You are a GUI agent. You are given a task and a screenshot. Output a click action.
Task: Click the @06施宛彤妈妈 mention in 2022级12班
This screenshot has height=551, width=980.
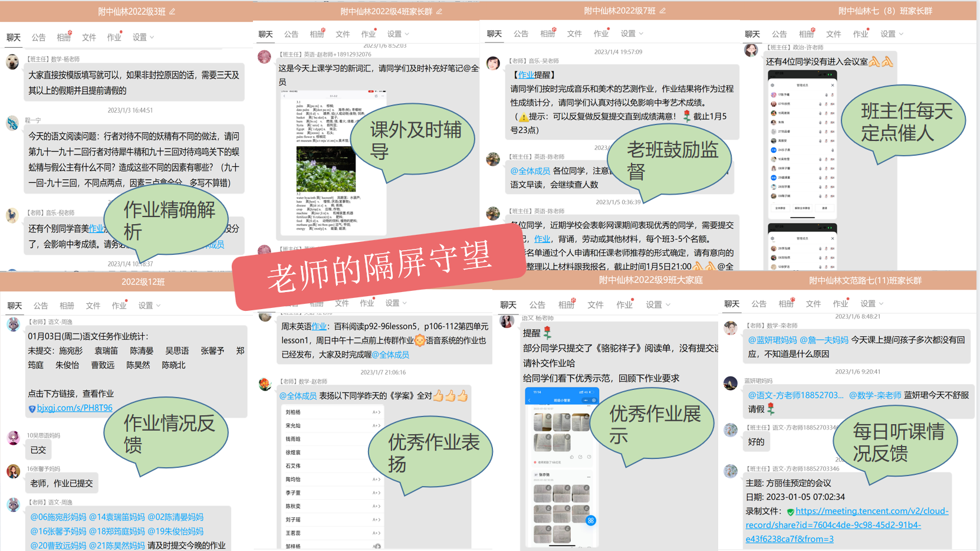58,517
